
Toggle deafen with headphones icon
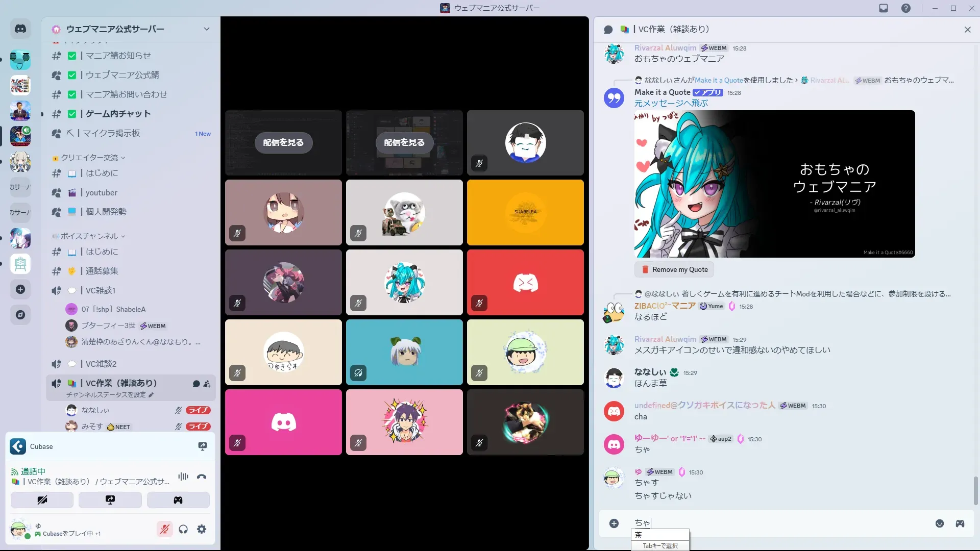tap(183, 530)
